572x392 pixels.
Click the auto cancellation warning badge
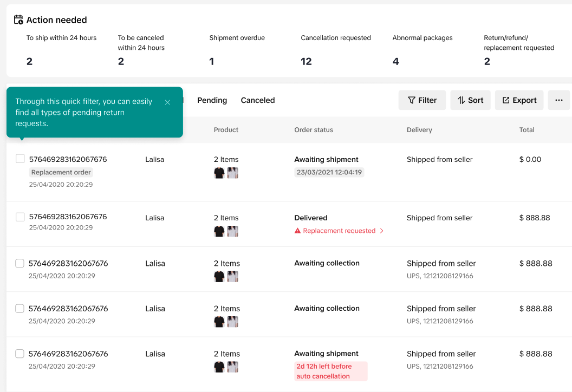pyautogui.click(x=330, y=371)
